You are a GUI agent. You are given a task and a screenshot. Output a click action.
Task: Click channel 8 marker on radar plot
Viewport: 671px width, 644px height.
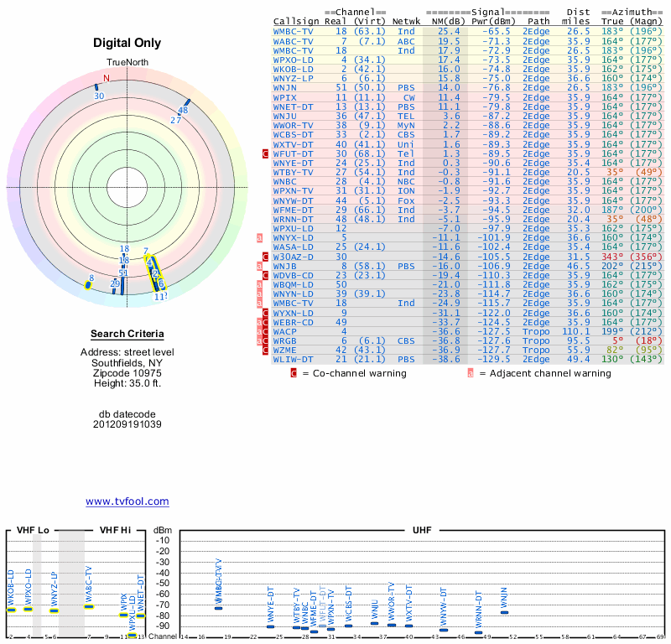(x=87, y=284)
